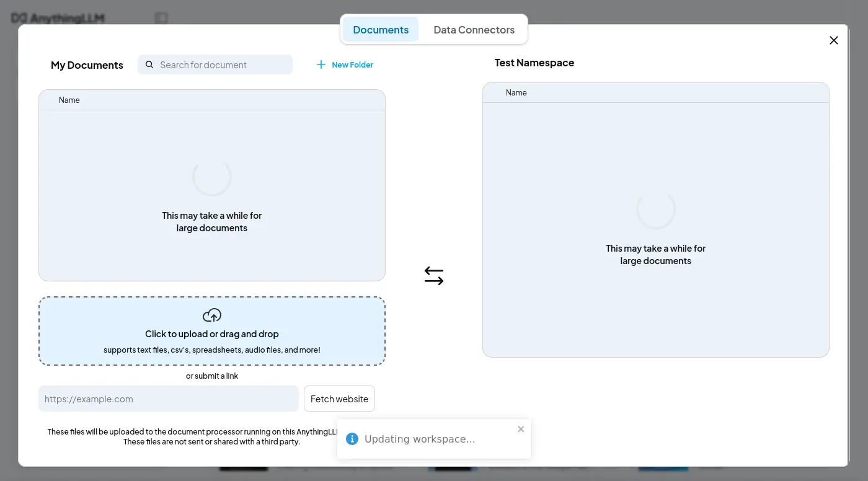Viewport: 868px width, 481px height.
Task: Click the sidebar toggle icon beside AnythingLLM logo
Action: [x=161, y=18]
